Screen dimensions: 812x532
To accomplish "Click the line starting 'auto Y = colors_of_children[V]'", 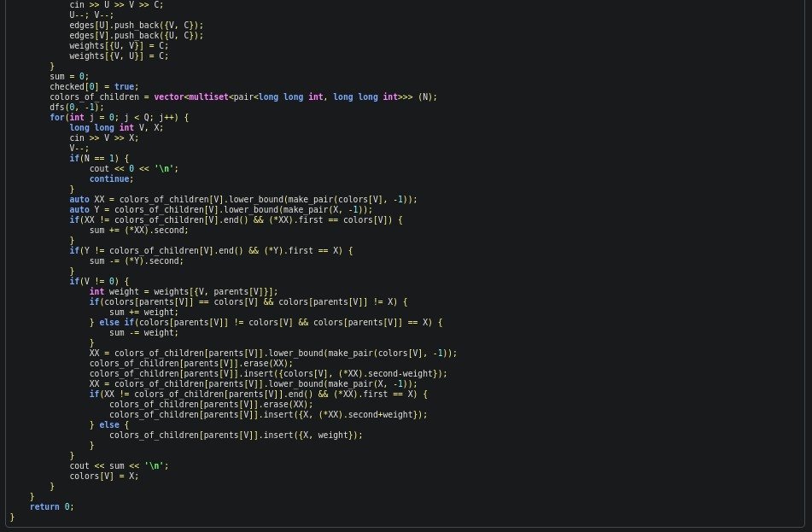I will pyautogui.click(x=221, y=210).
